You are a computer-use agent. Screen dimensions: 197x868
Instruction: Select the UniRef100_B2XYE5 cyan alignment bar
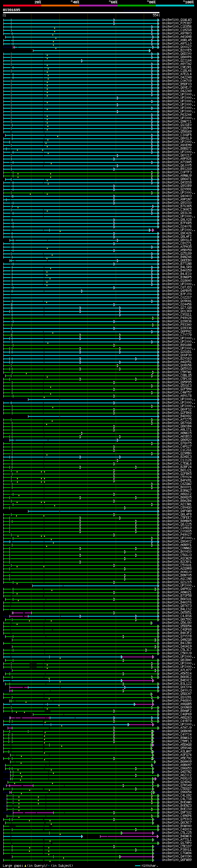coord(92,50)
